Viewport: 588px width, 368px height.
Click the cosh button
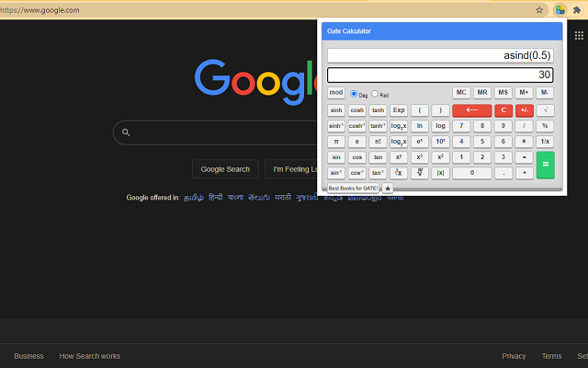(357, 110)
